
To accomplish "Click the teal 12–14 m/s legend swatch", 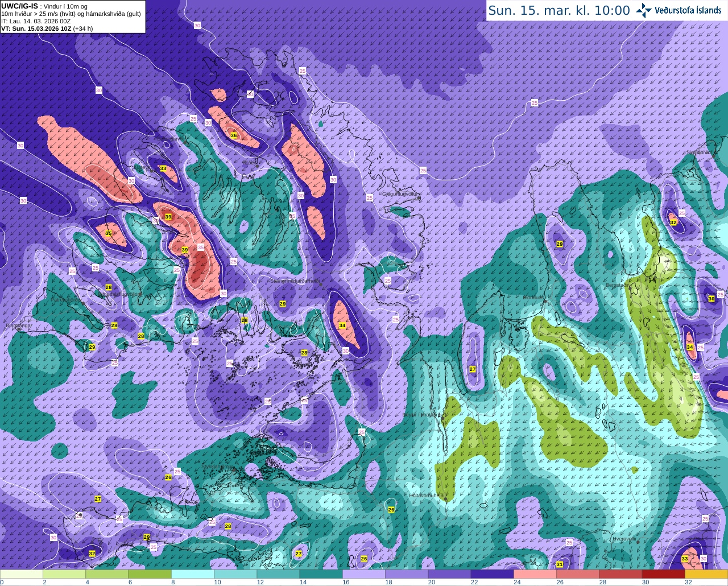I will point(278,574).
